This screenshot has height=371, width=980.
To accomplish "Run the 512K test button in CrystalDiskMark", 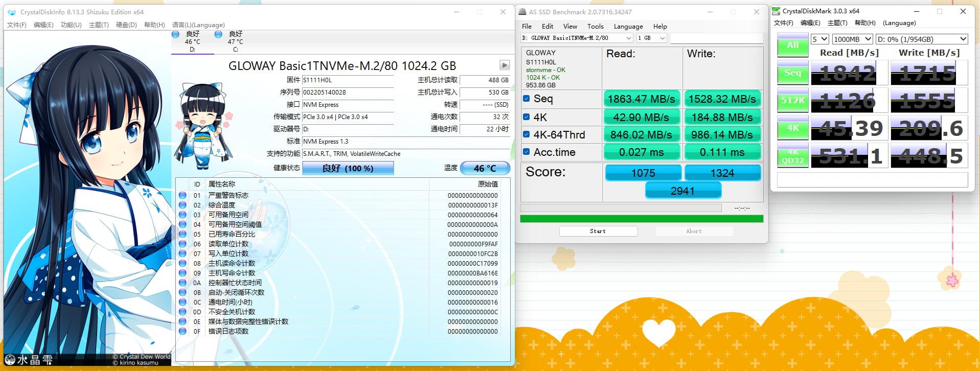I will 793,100.
